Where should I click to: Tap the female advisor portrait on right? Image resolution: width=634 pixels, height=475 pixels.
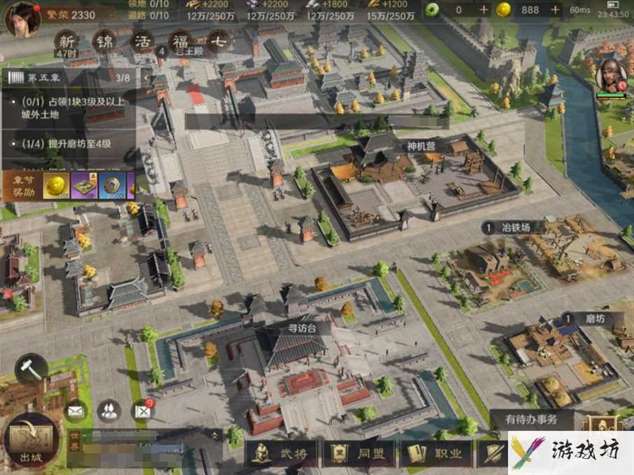point(611,77)
